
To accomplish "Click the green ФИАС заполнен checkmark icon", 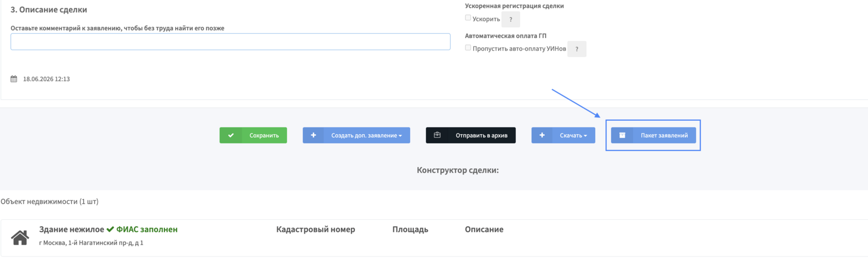I will [x=110, y=229].
